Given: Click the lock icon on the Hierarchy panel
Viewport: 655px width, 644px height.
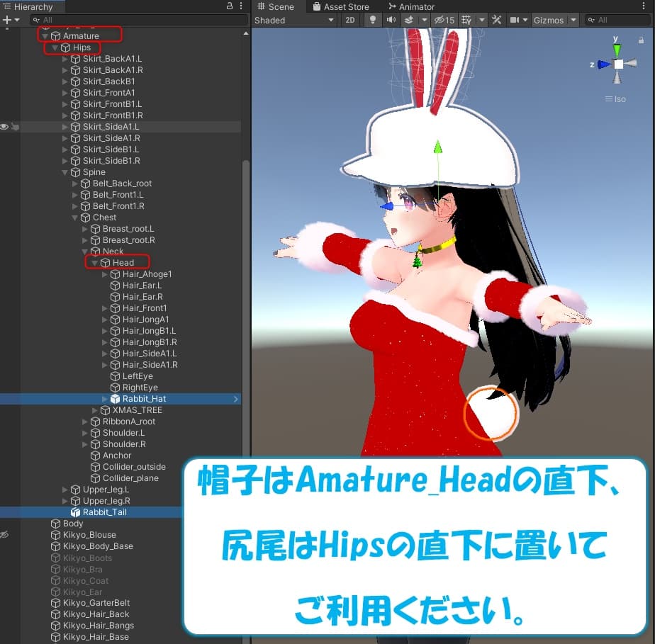Looking at the screenshot, I should 230,6.
